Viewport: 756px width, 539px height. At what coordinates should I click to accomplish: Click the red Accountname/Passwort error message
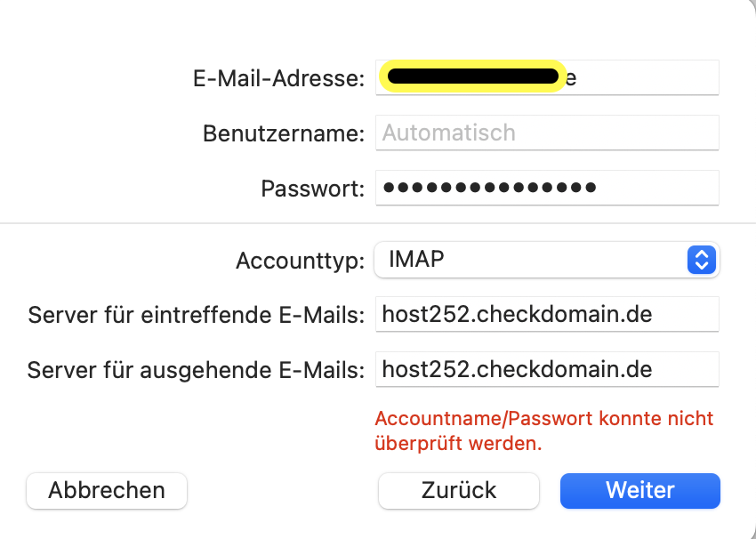pos(544,430)
